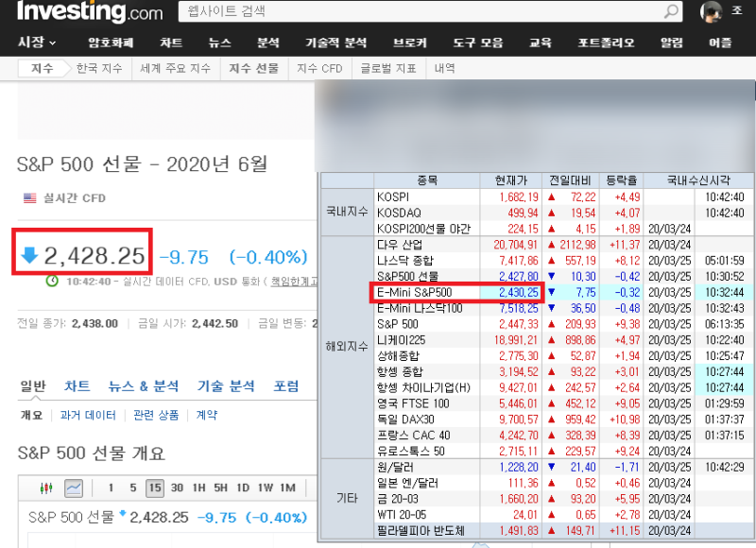This screenshot has height=548, width=756.
Task: Click the 등락률 column header
Action: 621,180
